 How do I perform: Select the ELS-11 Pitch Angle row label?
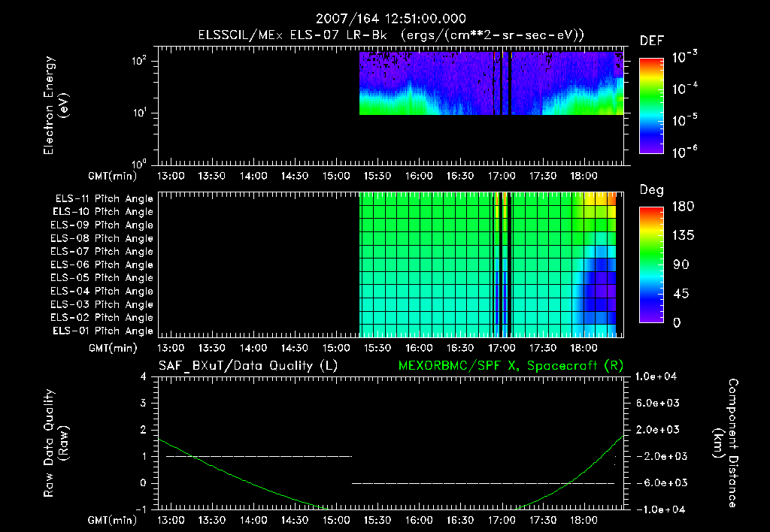104,199
